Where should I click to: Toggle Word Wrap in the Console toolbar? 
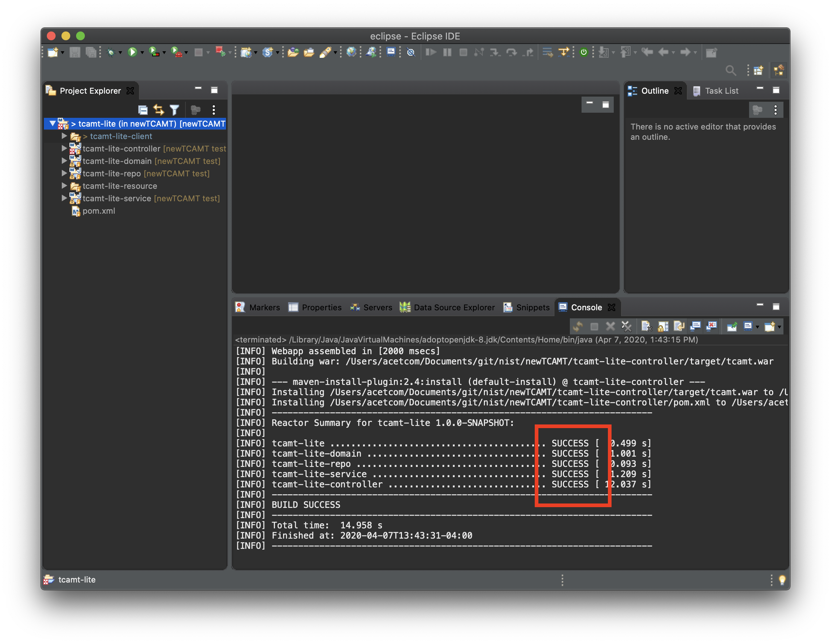click(x=679, y=326)
